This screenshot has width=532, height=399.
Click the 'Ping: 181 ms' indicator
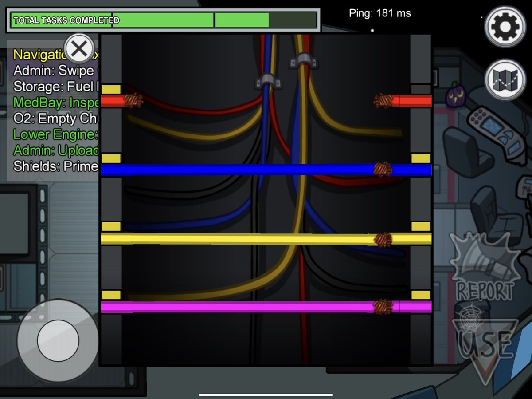[x=380, y=13]
